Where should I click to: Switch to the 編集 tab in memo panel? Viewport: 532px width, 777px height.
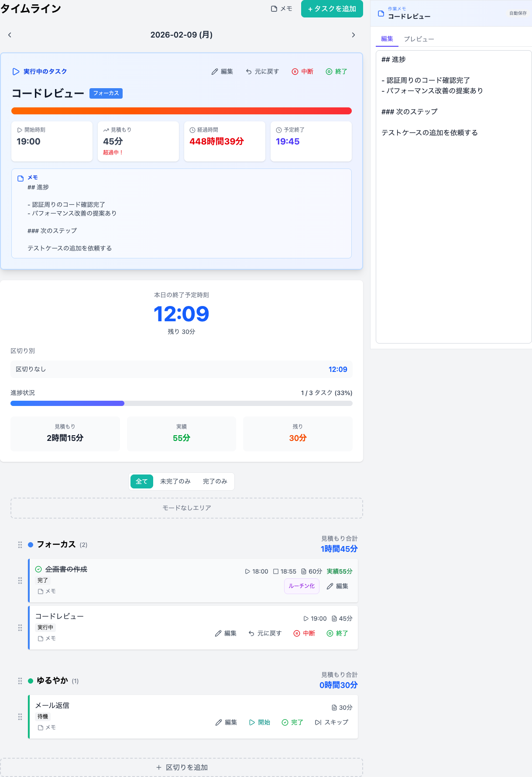pos(387,39)
